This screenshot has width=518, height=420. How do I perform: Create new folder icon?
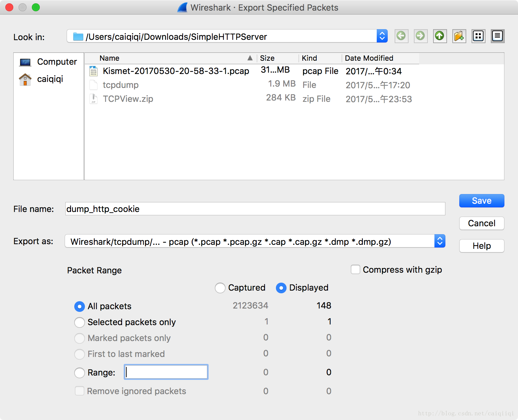(x=459, y=36)
